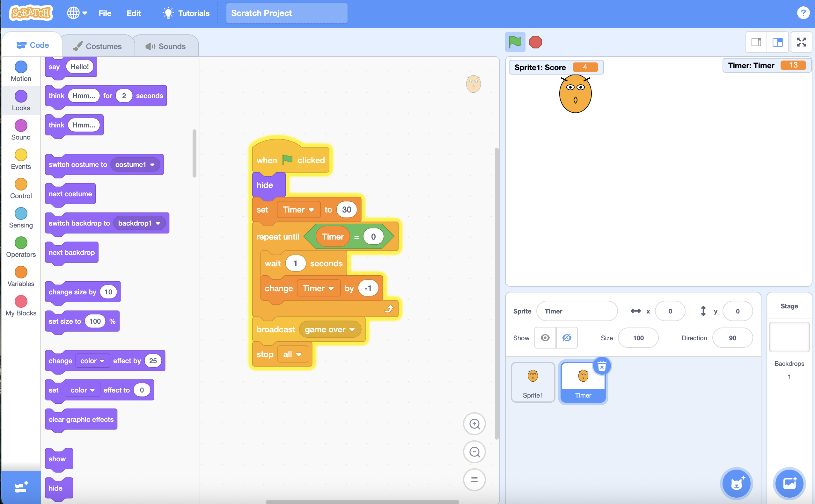Enter fullscreen stage mode

(x=801, y=42)
